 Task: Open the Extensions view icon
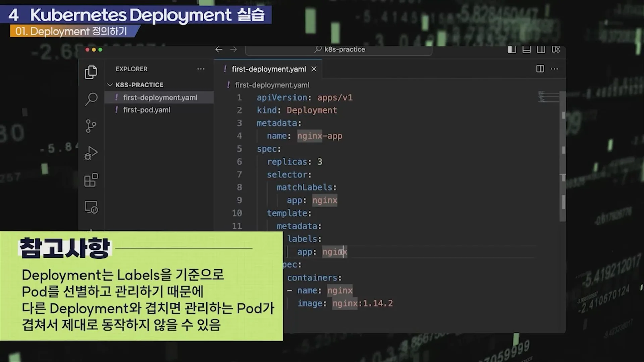[x=91, y=180]
